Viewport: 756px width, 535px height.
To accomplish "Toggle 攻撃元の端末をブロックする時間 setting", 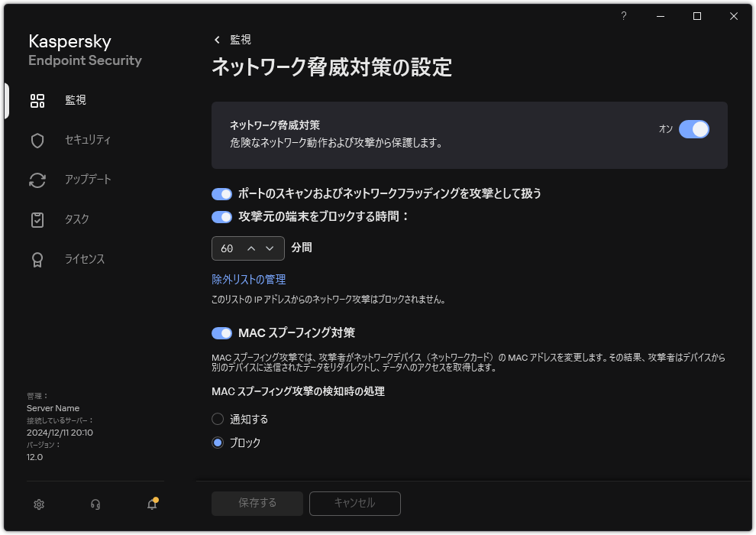I will [x=221, y=217].
